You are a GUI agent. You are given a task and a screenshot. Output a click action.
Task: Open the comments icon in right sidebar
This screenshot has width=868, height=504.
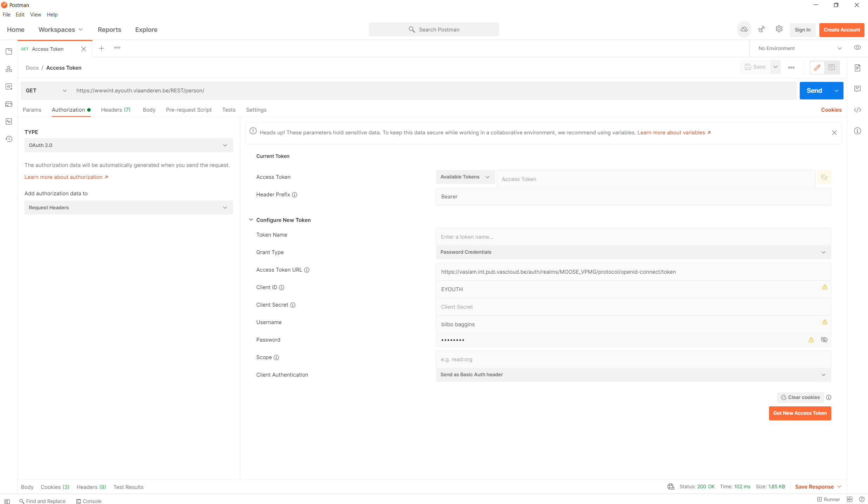tap(857, 89)
